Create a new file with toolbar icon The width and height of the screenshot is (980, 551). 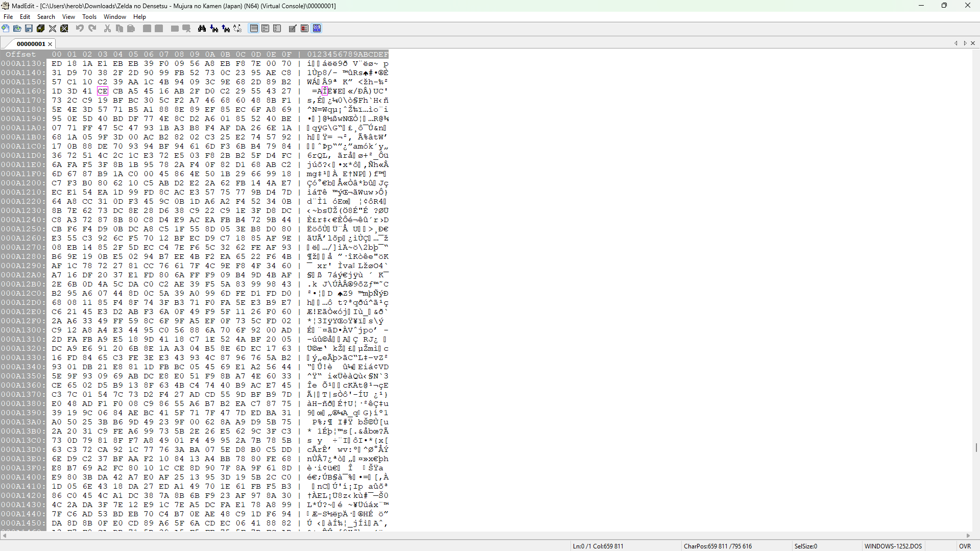point(6,29)
